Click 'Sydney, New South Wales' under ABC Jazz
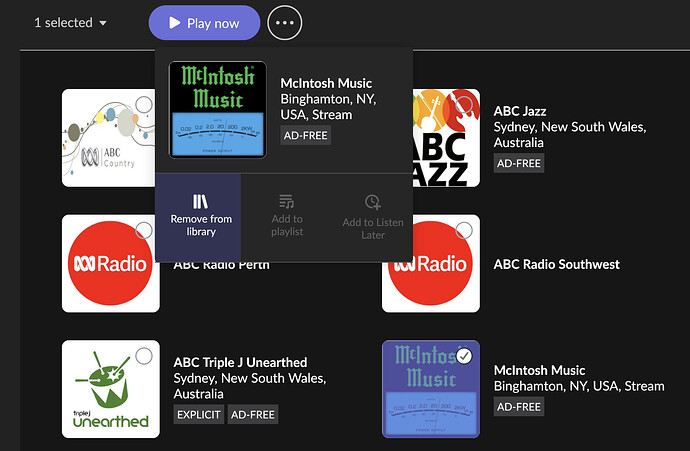This screenshot has height=451, width=690. (569, 127)
